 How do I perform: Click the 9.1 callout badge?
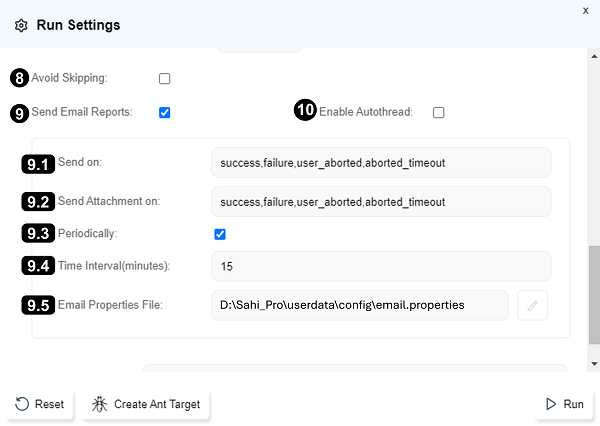click(38, 162)
